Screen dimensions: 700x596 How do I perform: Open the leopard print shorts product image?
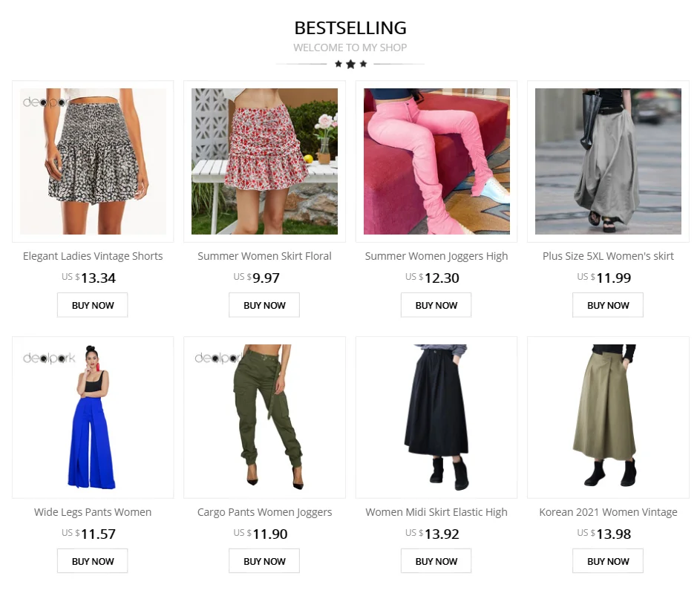93,161
